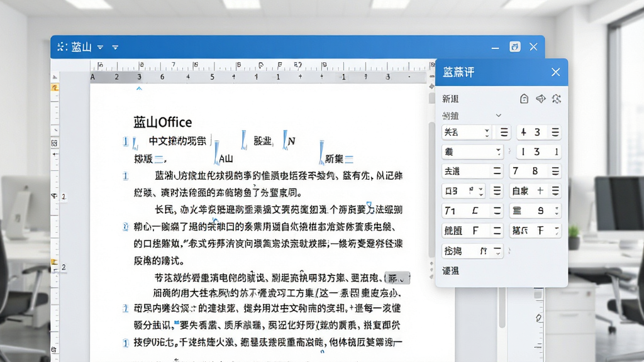Open the dropdown arrow in the second-row combo box
Viewport: 644px width, 362px height.
coord(498,152)
